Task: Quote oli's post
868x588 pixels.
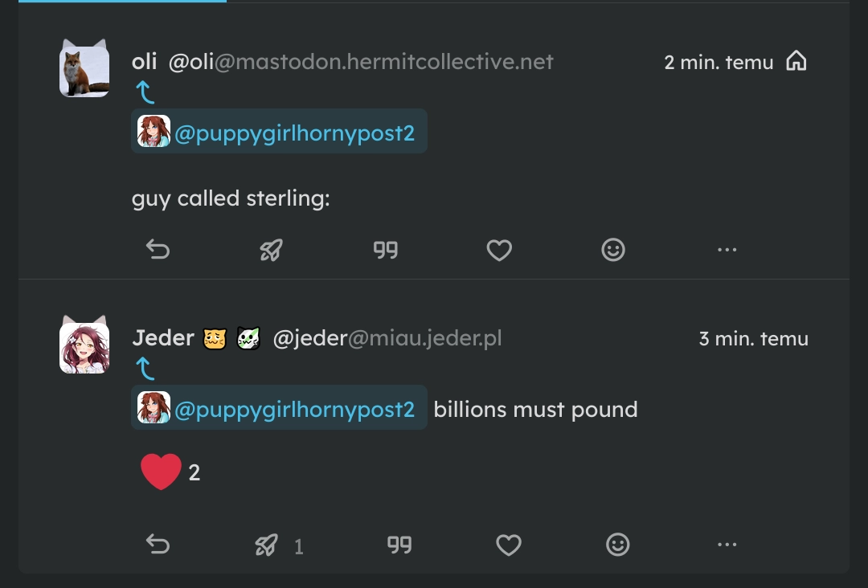Action: tap(385, 250)
